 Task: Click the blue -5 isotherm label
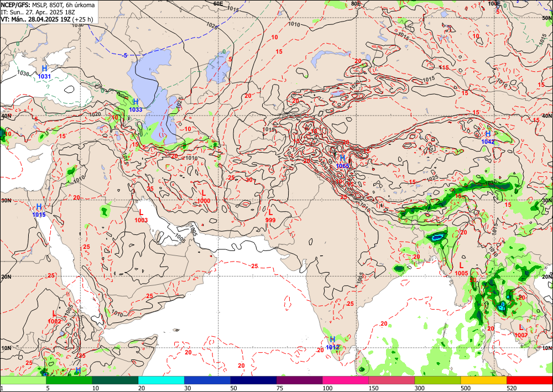click(124, 56)
